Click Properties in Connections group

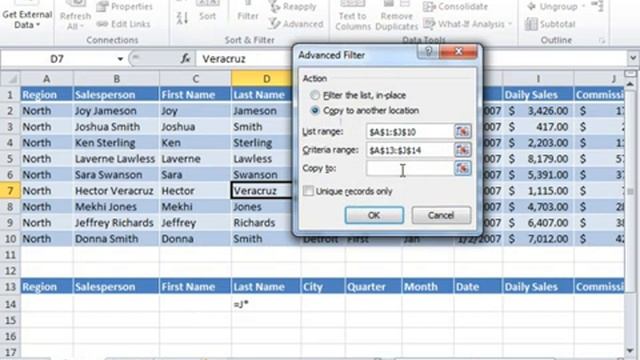124,7
